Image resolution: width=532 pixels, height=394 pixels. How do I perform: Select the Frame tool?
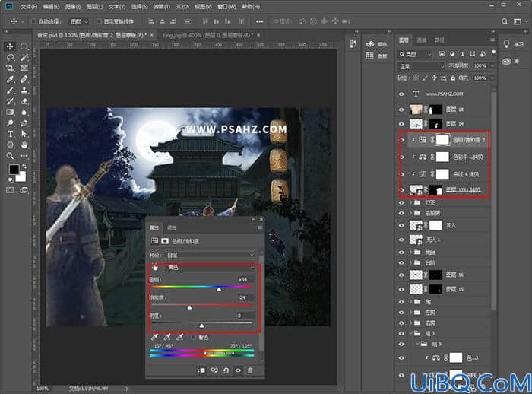pos(24,68)
